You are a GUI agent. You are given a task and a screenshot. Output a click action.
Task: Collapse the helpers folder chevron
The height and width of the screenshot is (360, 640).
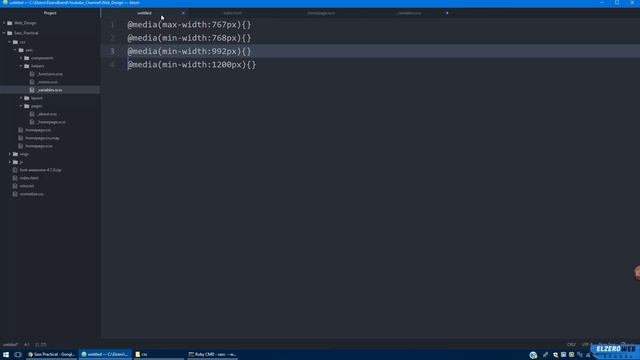(x=21, y=66)
